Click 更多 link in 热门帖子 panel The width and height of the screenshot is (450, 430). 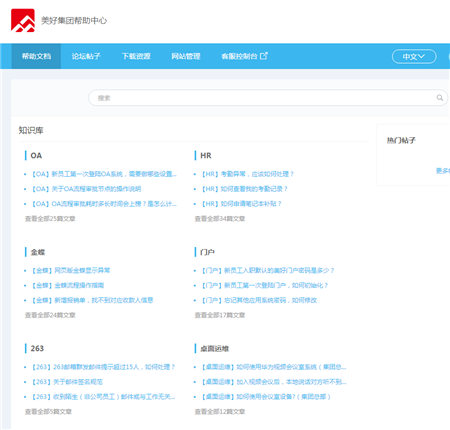(x=443, y=171)
